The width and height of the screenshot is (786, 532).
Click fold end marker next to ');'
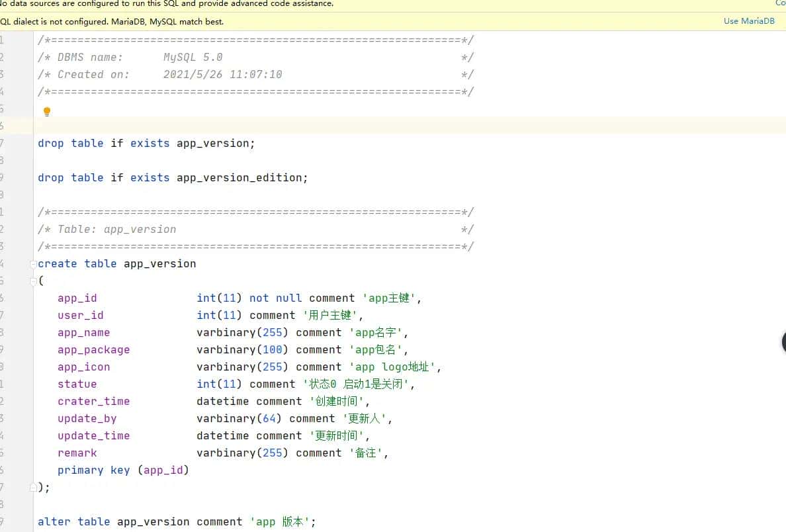tap(33, 488)
